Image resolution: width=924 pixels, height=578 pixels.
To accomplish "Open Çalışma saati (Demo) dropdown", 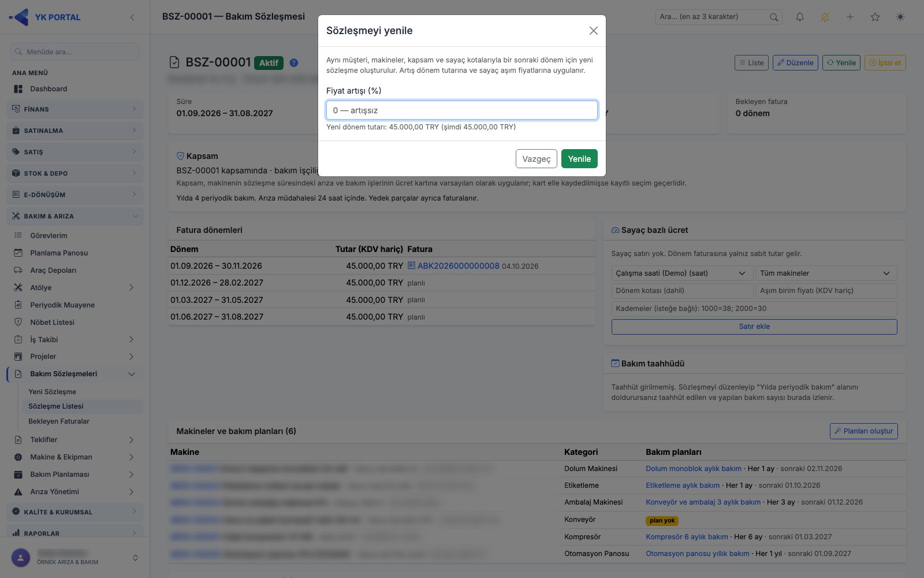I will pyautogui.click(x=682, y=273).
